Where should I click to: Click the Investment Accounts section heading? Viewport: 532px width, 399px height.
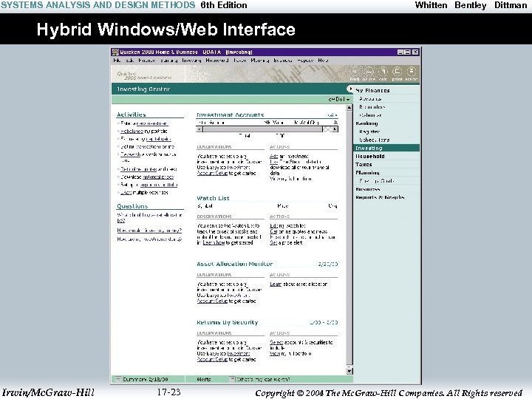tap(230, 115)
